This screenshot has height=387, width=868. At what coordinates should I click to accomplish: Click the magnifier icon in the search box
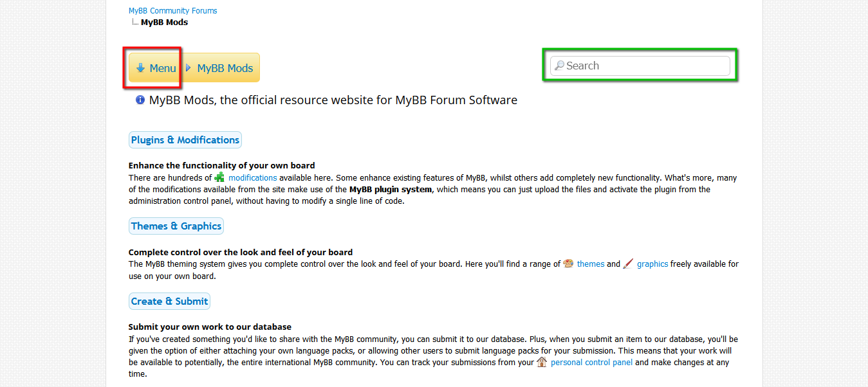pyautogui.click(x=560, y=66)
